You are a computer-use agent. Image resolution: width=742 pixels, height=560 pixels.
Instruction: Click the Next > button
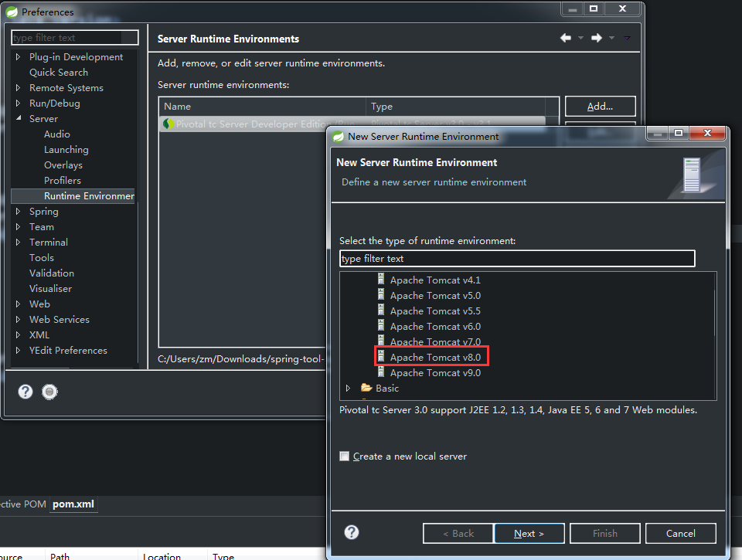pyautogui.click(x=529, y=534)
